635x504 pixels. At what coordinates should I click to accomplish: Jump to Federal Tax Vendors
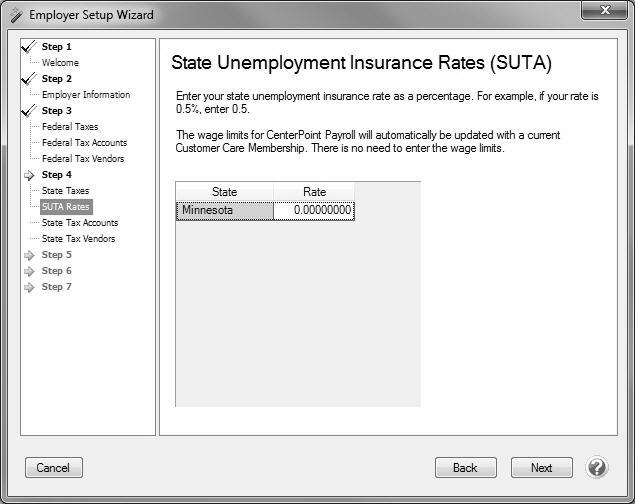(83, 159)
